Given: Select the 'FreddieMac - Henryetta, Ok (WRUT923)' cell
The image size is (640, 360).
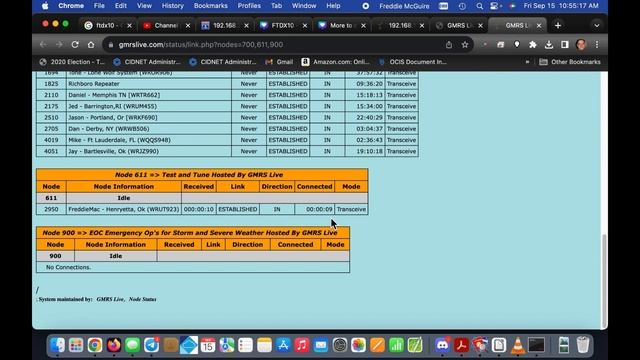Looking at the screenshot, I should 124,209.
